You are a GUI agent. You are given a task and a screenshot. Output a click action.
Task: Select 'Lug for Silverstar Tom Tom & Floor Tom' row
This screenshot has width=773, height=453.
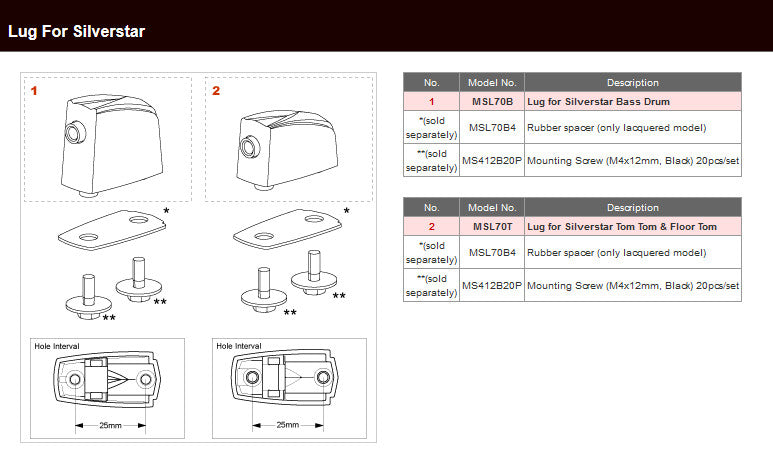pyautogui.click(x=572, y=227)
